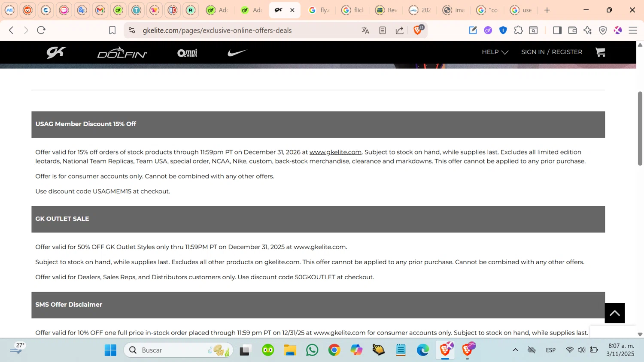The image size is (644, 362).
Task: Expand SMS Offer Disclaimer section header
Action: click(318, 305)
